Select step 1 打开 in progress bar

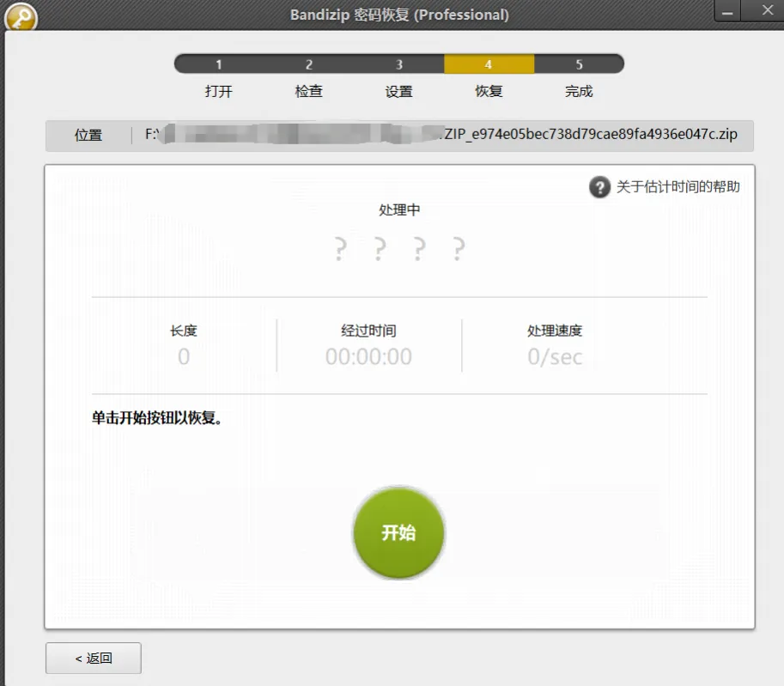click(218, 64)
